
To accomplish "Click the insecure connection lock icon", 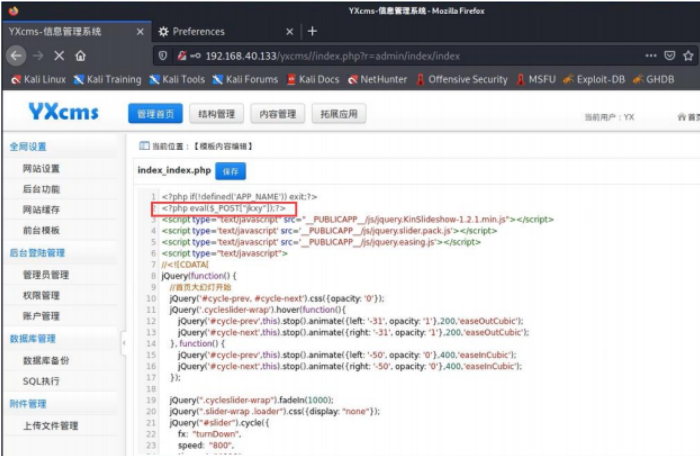I will coord(182,56).
